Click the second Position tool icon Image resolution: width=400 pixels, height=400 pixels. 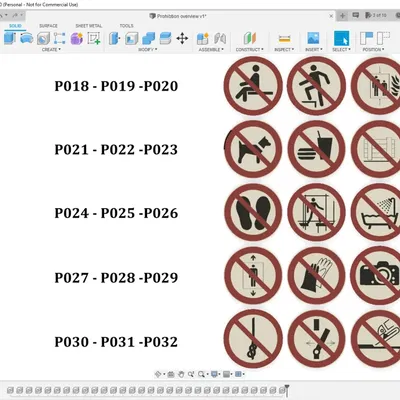(x=383, y=38)
